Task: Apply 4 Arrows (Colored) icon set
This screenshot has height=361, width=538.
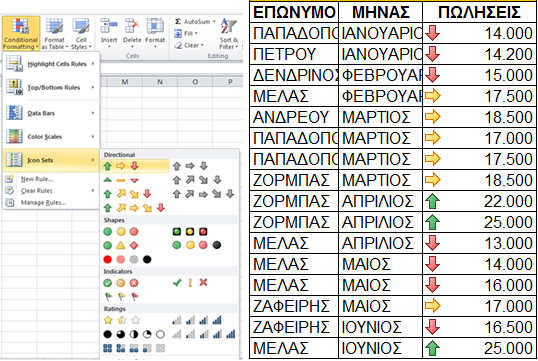Action: point(128,194)
